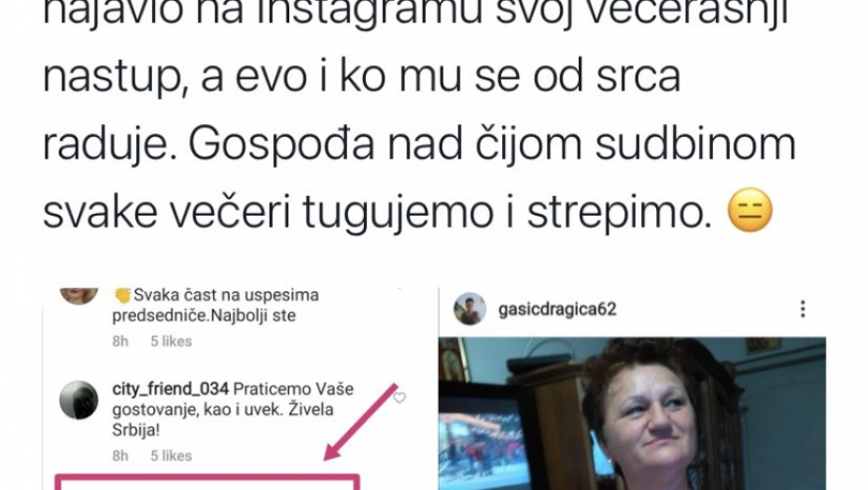The width and height of the screenshot is (868, 490).
Task: Click the TV screen shown in the photo
Action: point(482,444)
